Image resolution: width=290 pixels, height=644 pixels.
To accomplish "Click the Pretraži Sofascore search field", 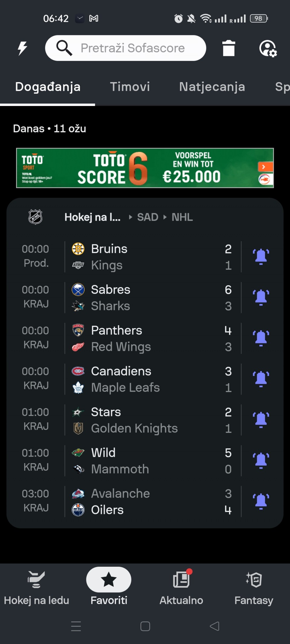I will pyautogui.click(x=132, y=48).
